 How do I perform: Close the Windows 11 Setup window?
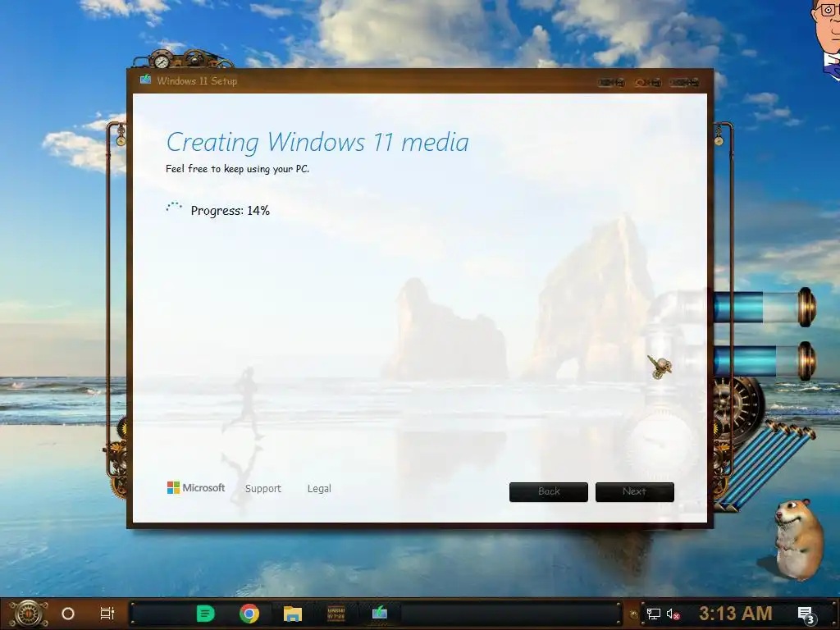[x=684, y=83]
